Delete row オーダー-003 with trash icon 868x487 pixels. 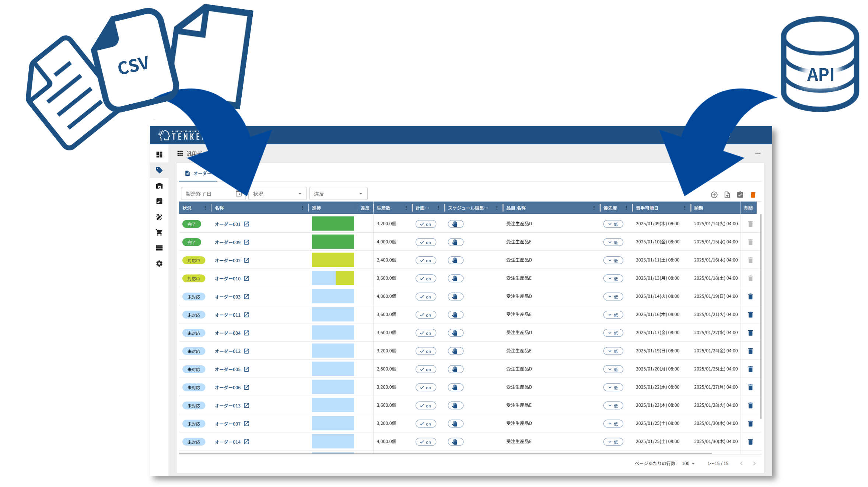(750, 296)
